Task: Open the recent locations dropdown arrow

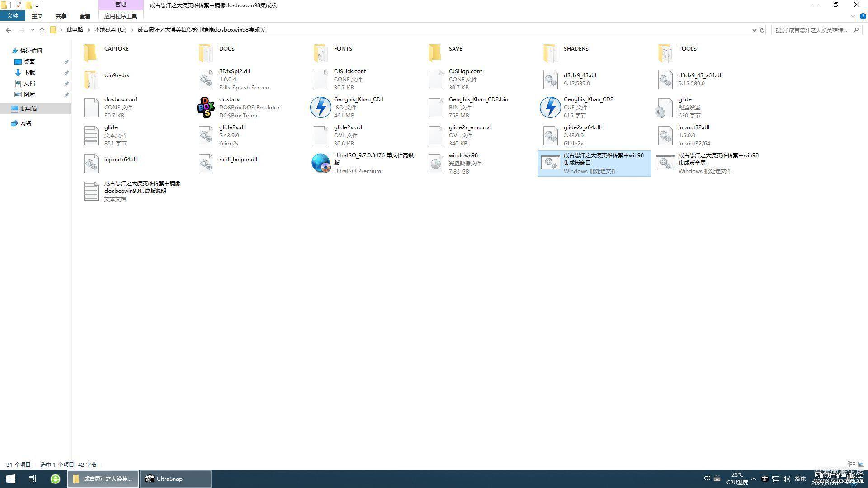Action: [x=32, y=30]
